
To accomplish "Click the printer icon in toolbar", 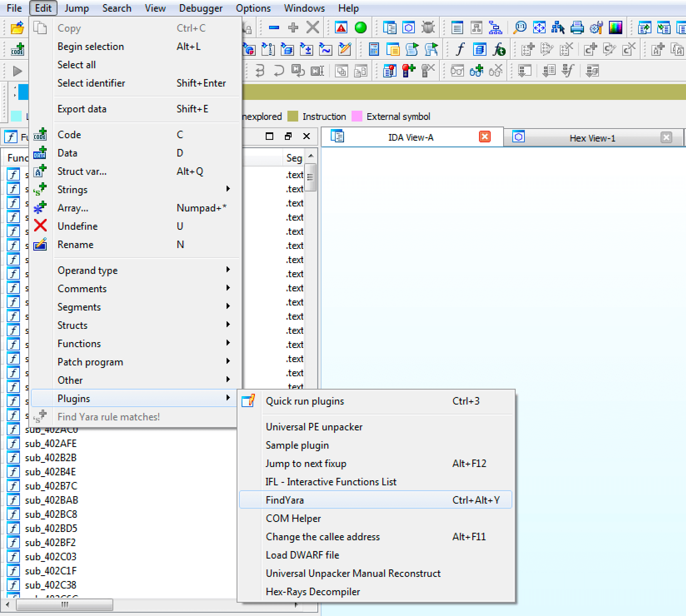I will pyautogui.click(x=577, y=28).
